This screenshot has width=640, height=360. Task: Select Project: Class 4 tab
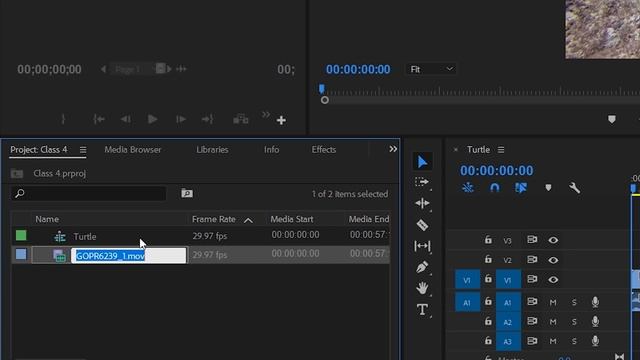[39, 149]
